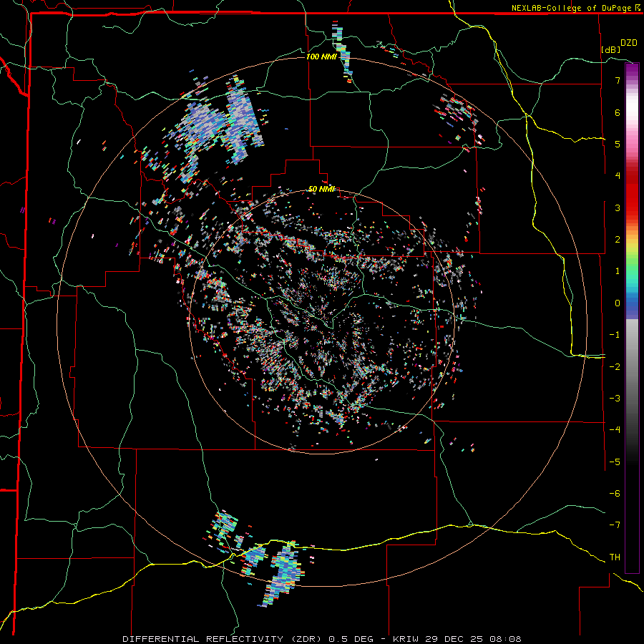Click the "-6" value on color scale
This screenshot has height=644, width=644.
615,494
